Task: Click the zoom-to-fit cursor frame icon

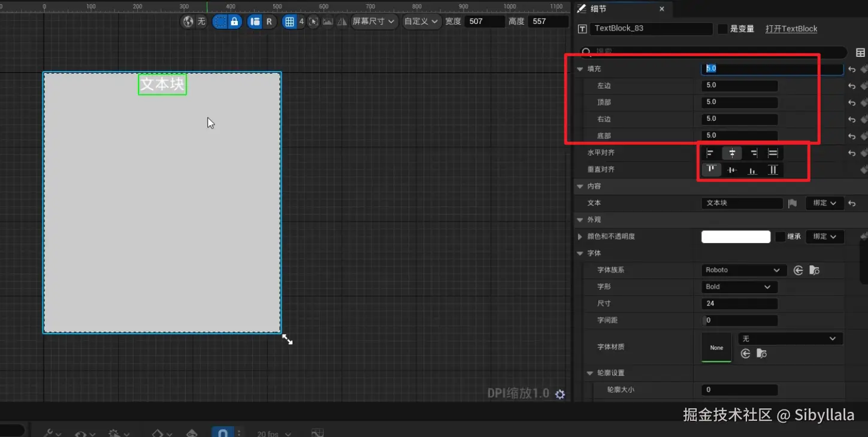Action: pyautogui.click(x=313, y=22)
